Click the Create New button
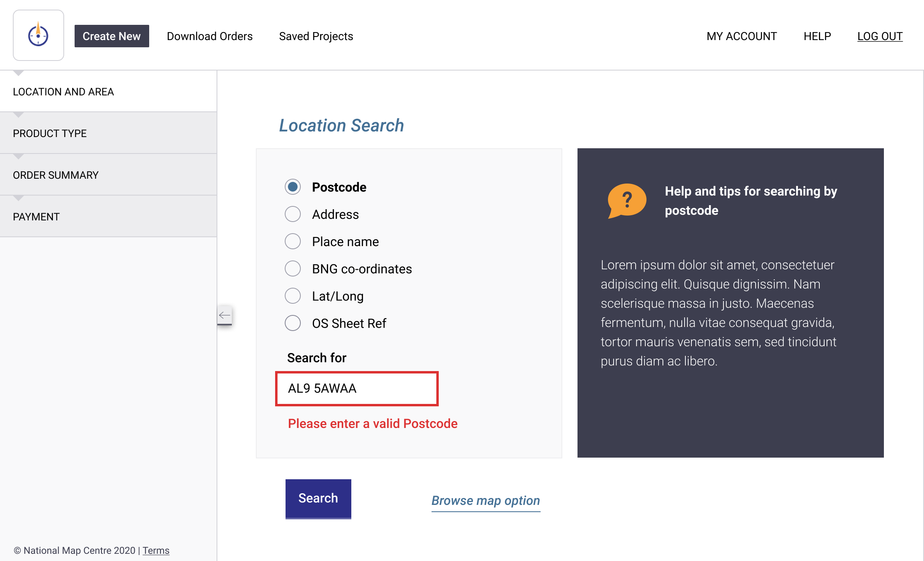The height and width of the screenshot is (561, 924). tap(111, 36)
